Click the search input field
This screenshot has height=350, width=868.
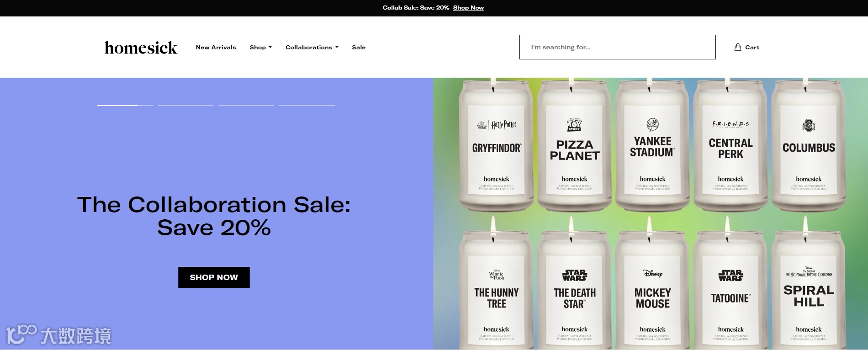pos(617,47)
